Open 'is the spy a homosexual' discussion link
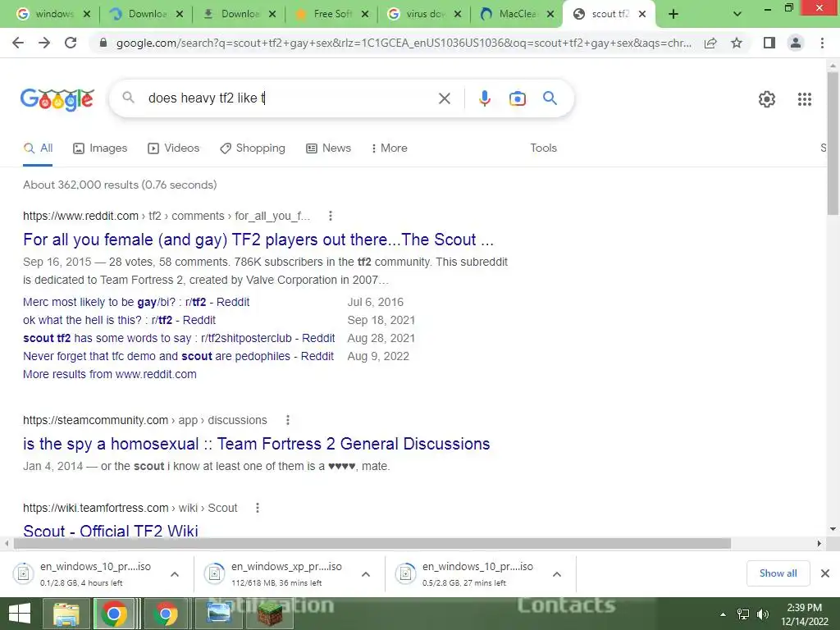Screen dimensions: 840x630 (x=256, y=444)
